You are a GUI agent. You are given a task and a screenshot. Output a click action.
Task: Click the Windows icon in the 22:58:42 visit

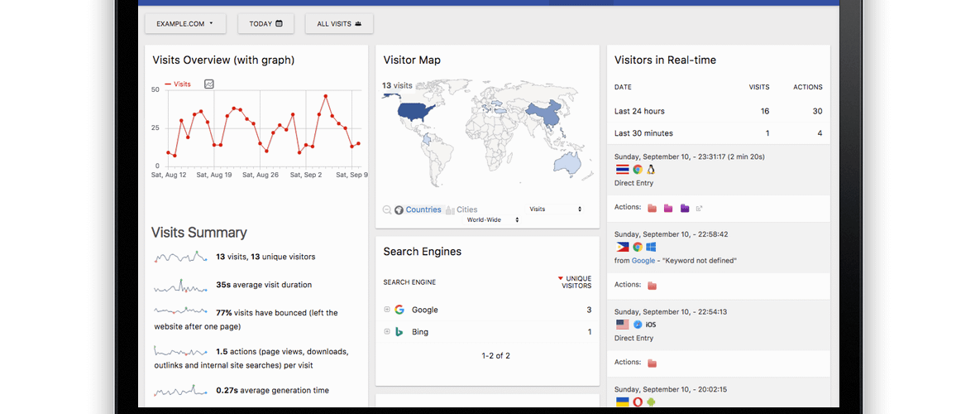(x=651, y=247)
